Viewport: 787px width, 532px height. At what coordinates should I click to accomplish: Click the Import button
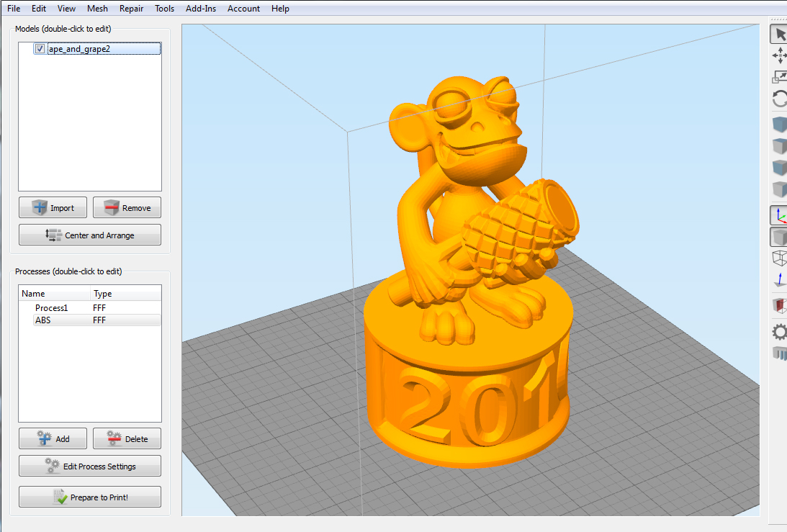pos(53,208)
